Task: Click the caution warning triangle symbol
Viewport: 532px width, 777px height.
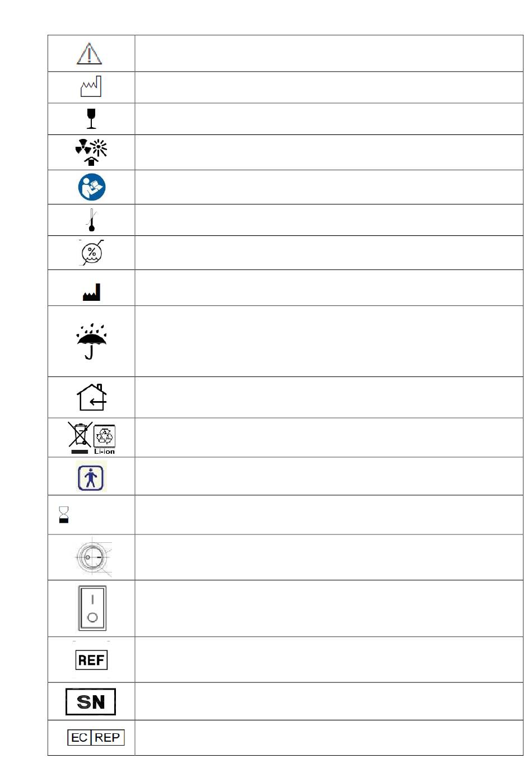Action: [x=89, y=54]
